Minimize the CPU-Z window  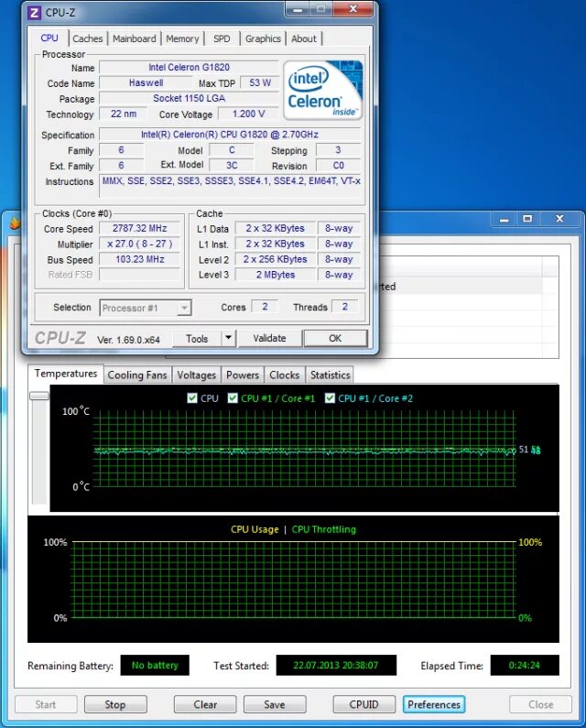pos(298,9)
